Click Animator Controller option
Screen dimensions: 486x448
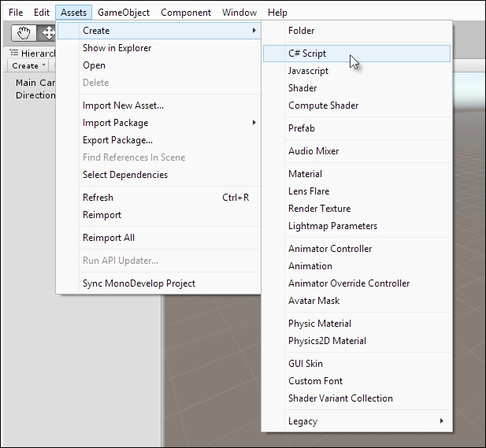click(x=330, y=249)
